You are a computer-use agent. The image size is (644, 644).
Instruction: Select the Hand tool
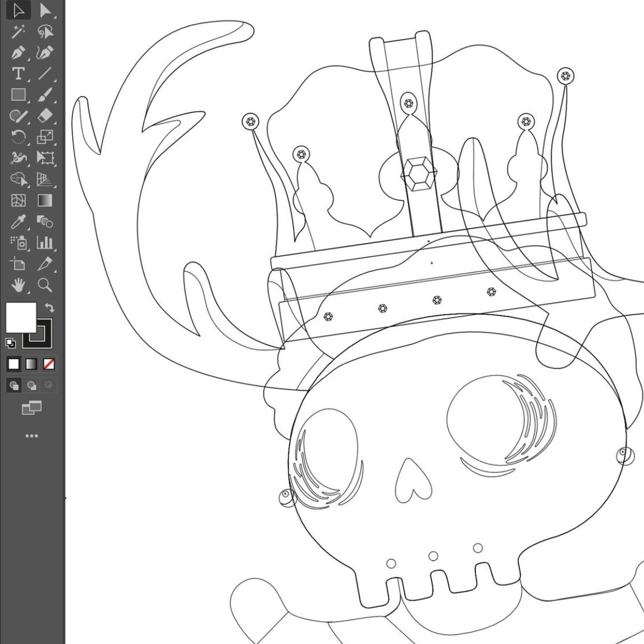pos(18,285)
